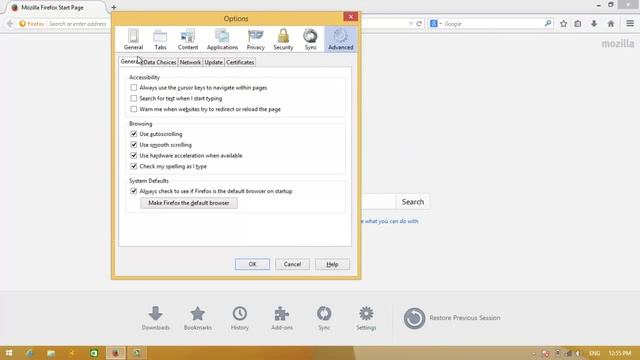Open Downloads on Firefox start page
Image resolution: width=640 pixels, height=360 pixels.
click(156, 318)
